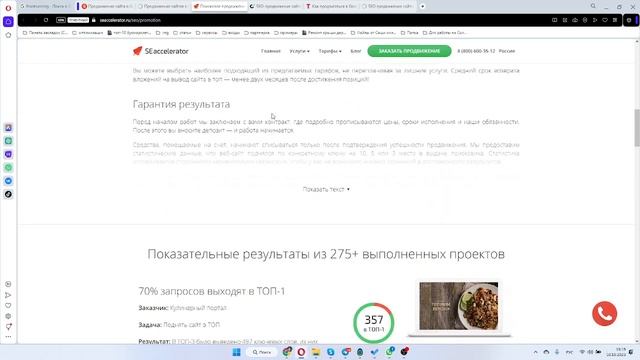Click the SEaccelerator rocket logo
This screenshot has width=640, height=360.
pyautogui.click(x=160, y=51)
